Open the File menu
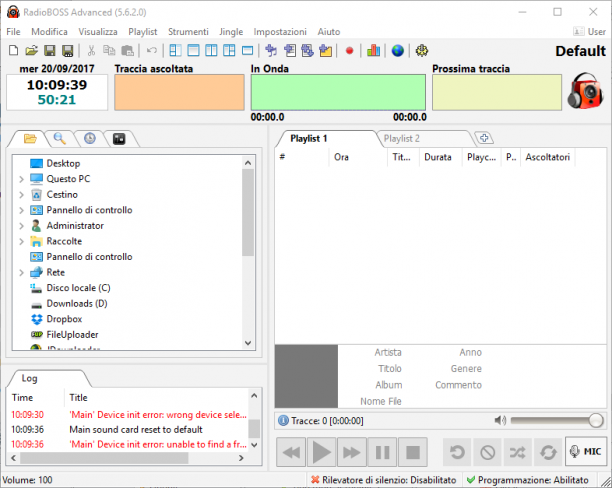Viewport: 612px width, 488px height. point(13,32)
